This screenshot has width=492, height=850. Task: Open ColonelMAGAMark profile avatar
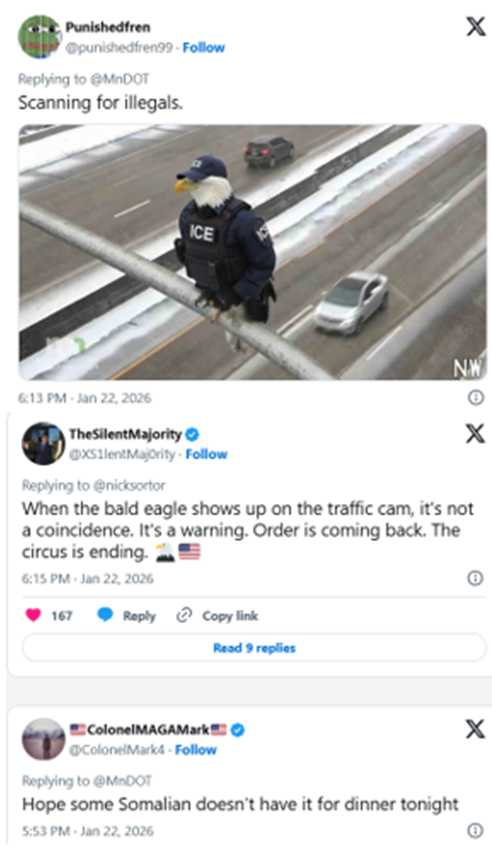[x=43, y=739]
